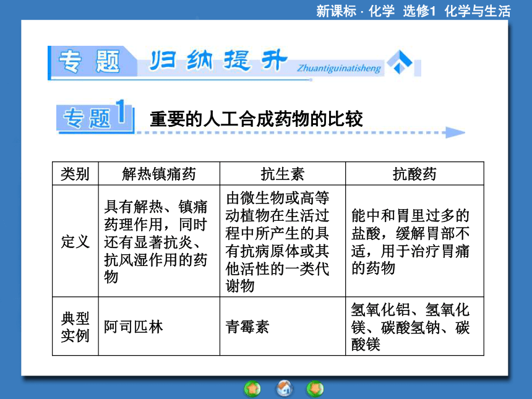
Task: Click table header cell 抗生素
Action: [x=283, y=173]
